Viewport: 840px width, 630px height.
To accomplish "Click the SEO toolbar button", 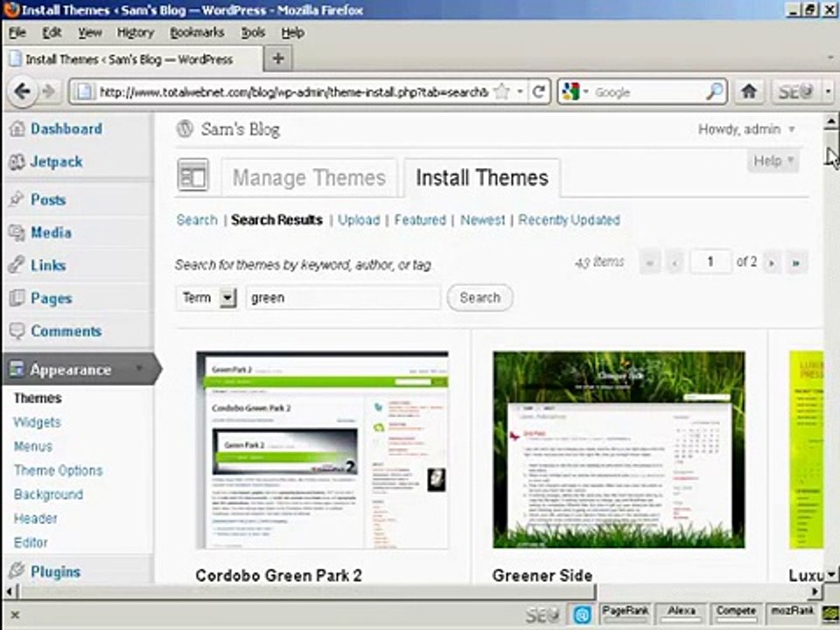I will coord(795,92).
